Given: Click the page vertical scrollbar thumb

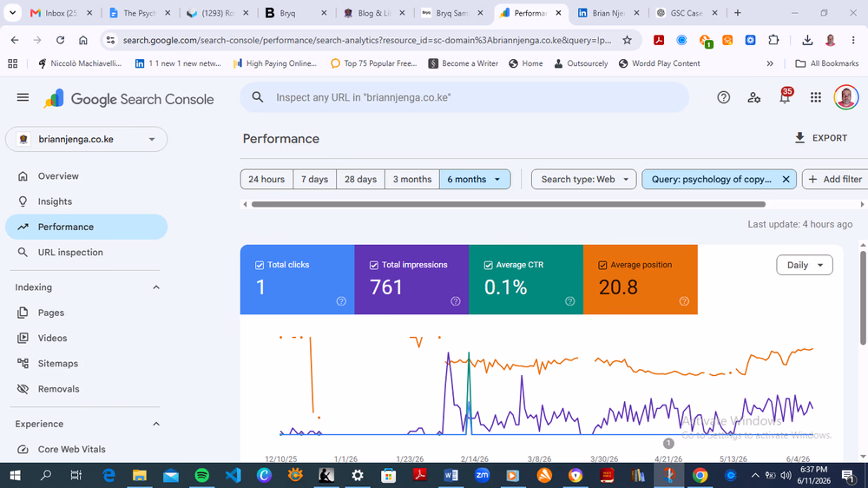Looking at the screenshot, I should pos(863,298).
